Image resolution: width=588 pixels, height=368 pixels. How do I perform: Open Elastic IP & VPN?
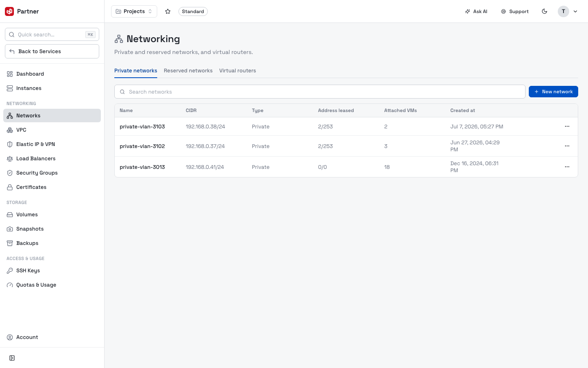52,144
